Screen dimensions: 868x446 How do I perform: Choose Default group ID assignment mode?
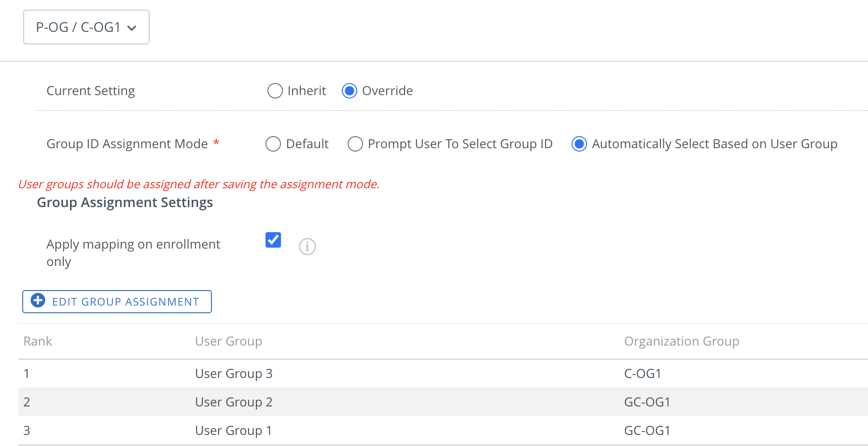pyautogui.click(x=273, y=144)
